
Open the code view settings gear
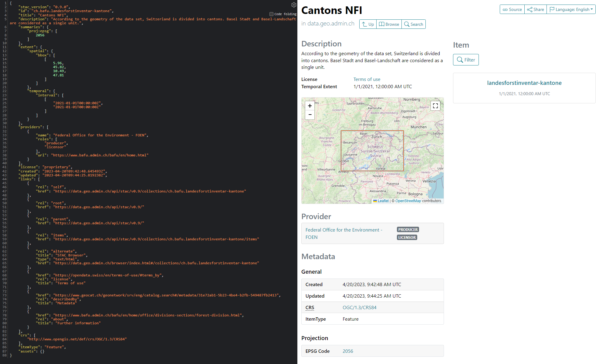(x=293, y=5)
